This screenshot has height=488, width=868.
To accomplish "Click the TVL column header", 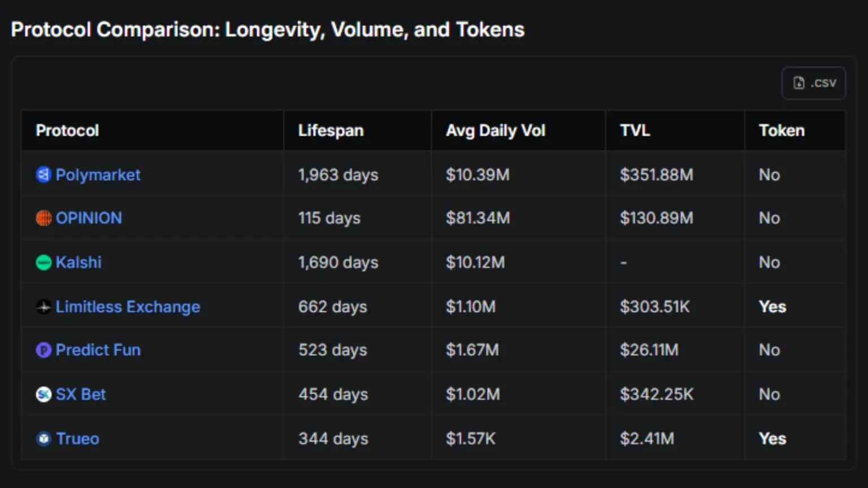I will 635,130.
